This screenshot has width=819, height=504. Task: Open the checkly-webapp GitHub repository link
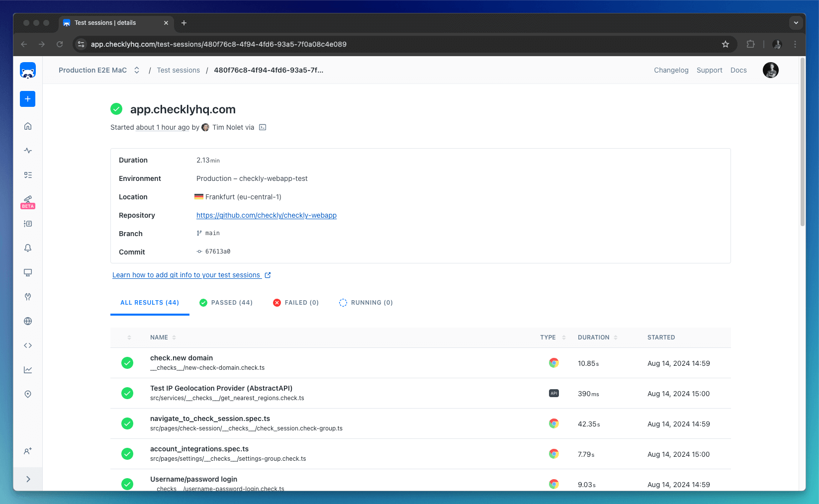point(267,215)
